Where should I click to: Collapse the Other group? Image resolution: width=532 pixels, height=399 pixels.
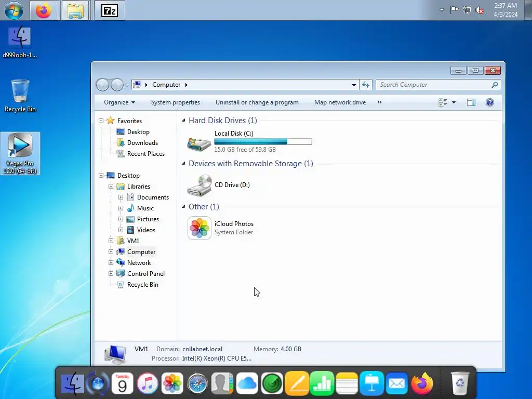183,207
